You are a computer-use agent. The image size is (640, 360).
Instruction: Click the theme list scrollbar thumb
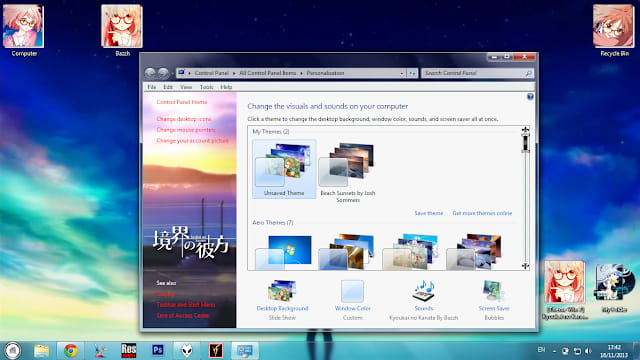point(525,143)
